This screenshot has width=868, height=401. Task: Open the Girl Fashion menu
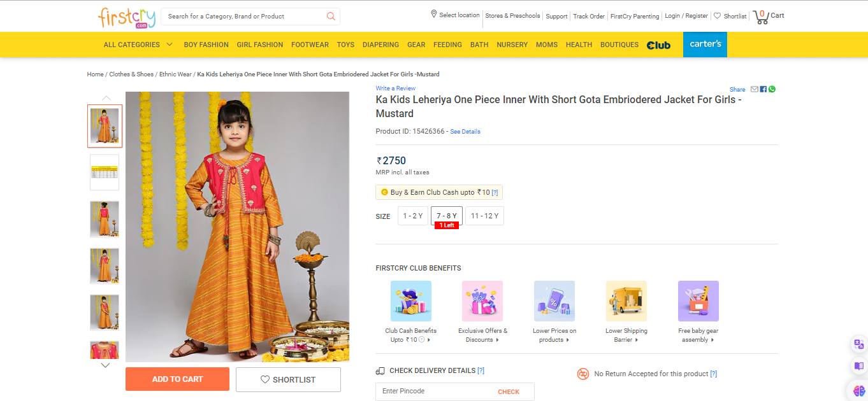coord(260,45)
